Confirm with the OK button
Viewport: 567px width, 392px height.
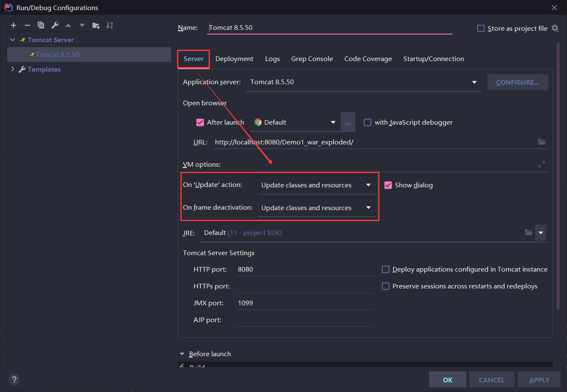(x=448, y=380)
